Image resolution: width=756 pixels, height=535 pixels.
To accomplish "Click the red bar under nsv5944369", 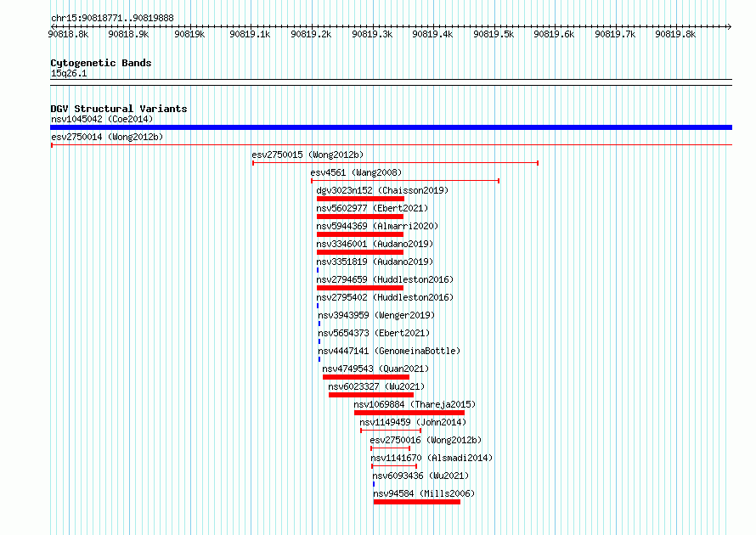I will click(359, 234).
